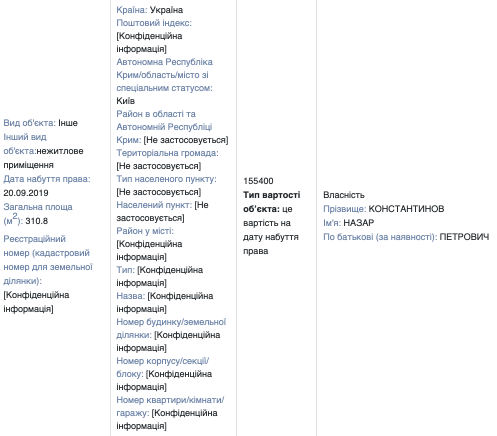
Task: Click the 'Вид об'єкта' label
Action: click(x=29, y=123)
